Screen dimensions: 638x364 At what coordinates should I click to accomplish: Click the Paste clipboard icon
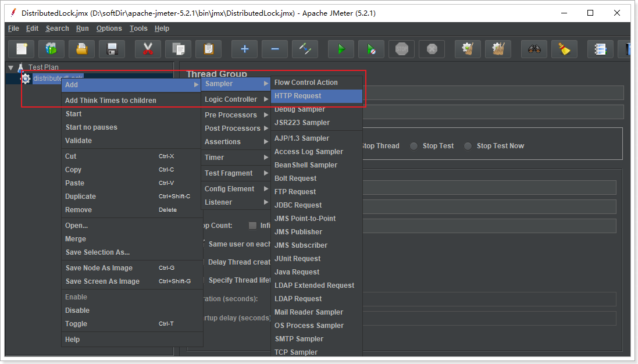(x=208, y=49)
